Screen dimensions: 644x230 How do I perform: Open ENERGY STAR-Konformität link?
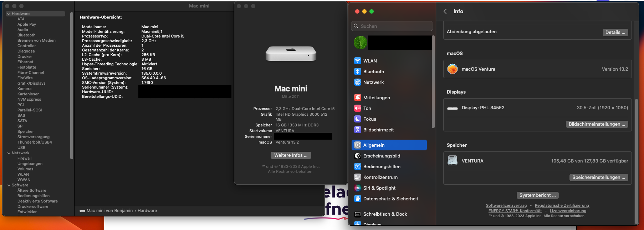515,211
